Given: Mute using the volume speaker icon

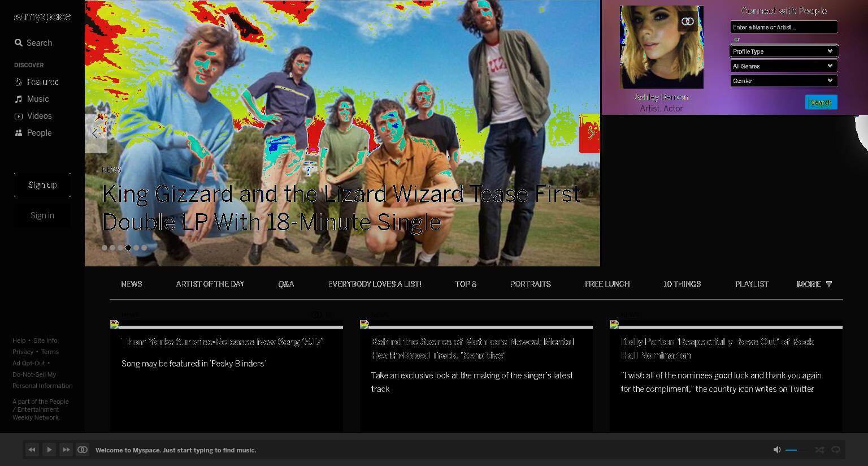Looking at the screenshot, I should 777,450.
